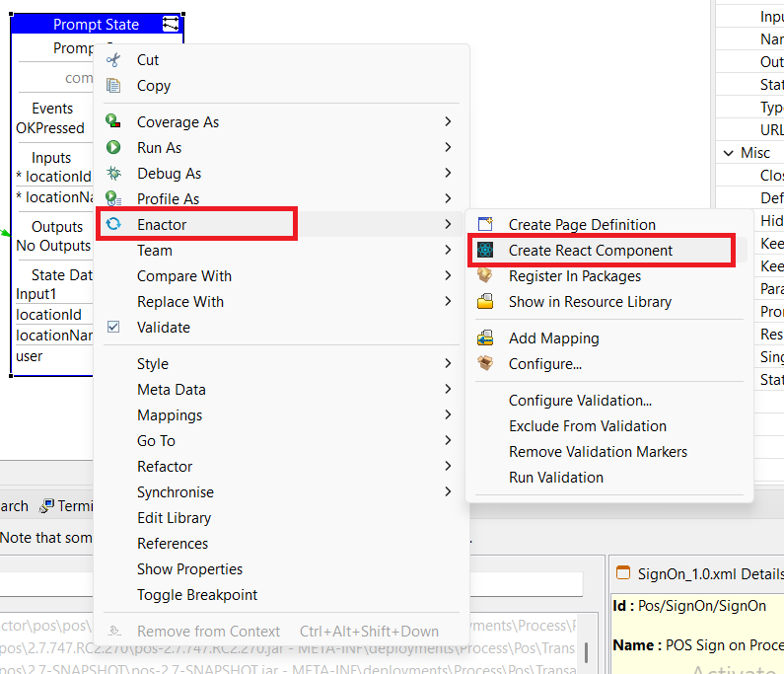Expand the Style submenu arrow
The image size is (784, 674).
[x=448, y=363]
